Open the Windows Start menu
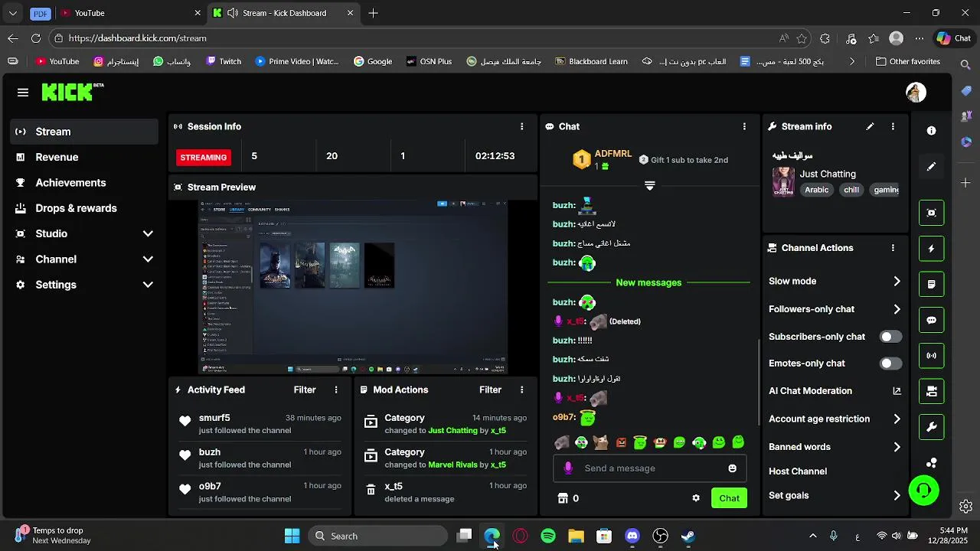980x551 pixels. (x=292, y=536)
